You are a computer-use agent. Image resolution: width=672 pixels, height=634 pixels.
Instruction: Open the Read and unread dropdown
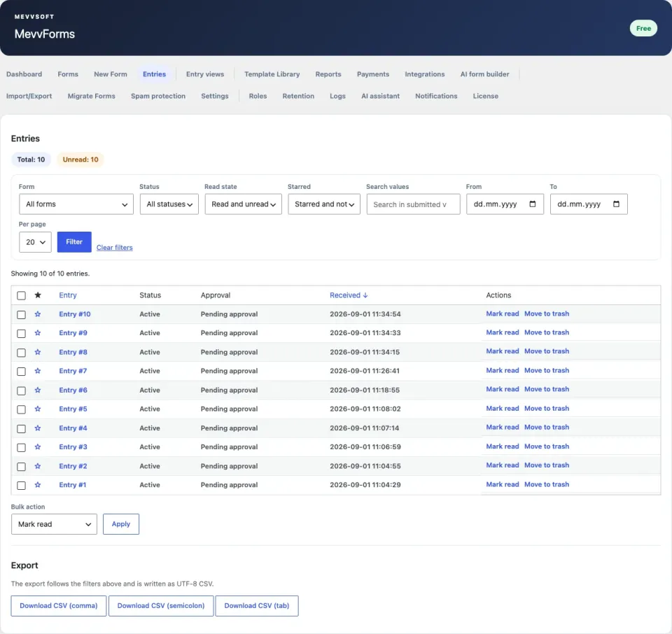pos(243,204)
